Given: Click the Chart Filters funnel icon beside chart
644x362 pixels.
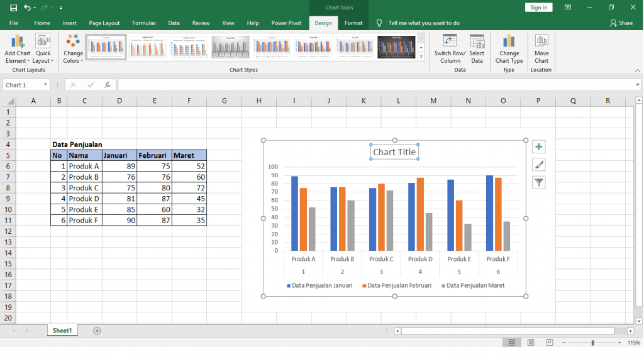Looking at the screenshot, I should coord(538,182).
